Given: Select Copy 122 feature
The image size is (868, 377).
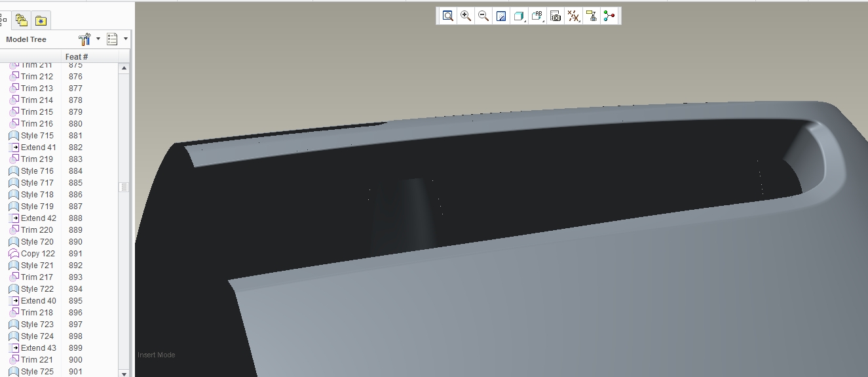Looking at the screenshot, I should pos(38,254).
